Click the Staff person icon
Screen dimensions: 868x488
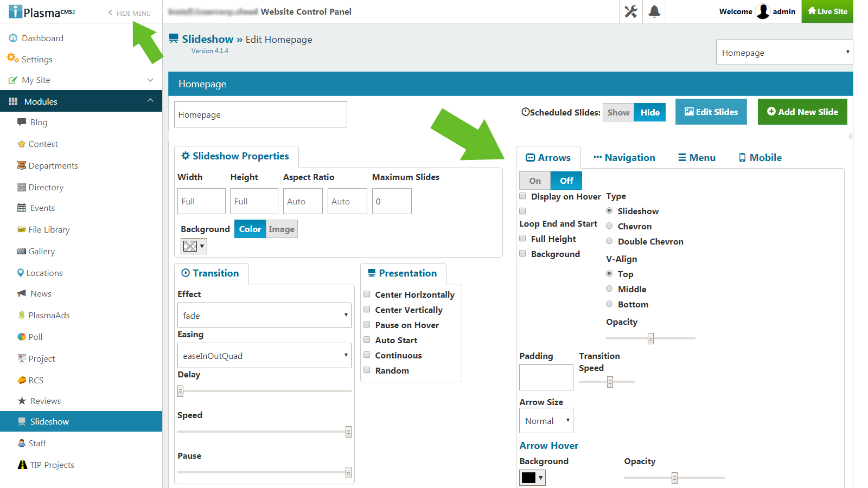coord(22,443)
